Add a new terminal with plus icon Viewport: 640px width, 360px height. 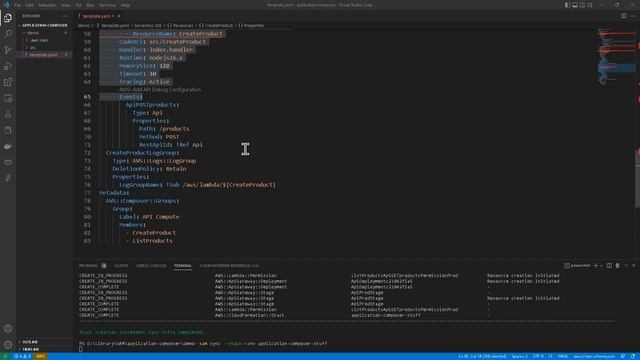click(x=596, y=266)
